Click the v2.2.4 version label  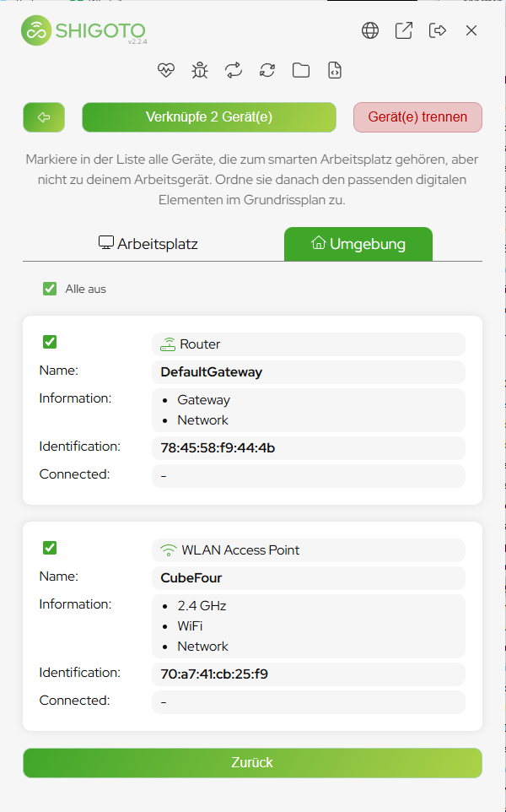[x=137, y=41]
